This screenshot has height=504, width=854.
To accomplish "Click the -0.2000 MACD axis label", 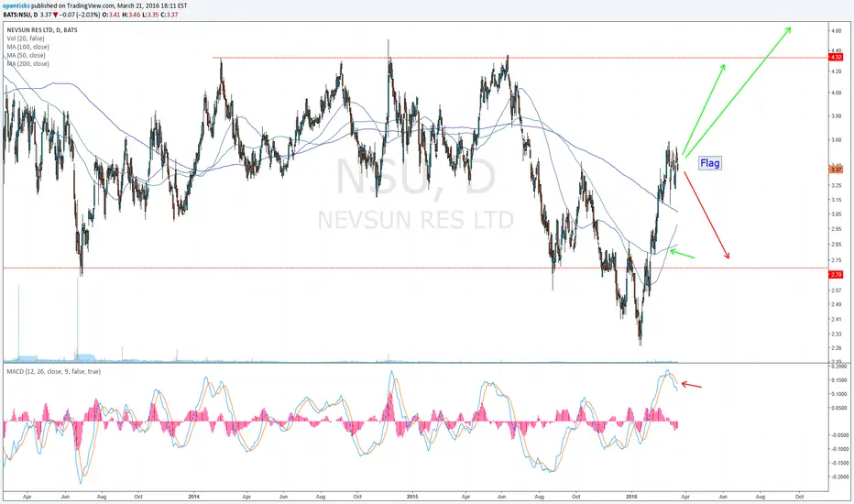I will (x=838, y=477).
